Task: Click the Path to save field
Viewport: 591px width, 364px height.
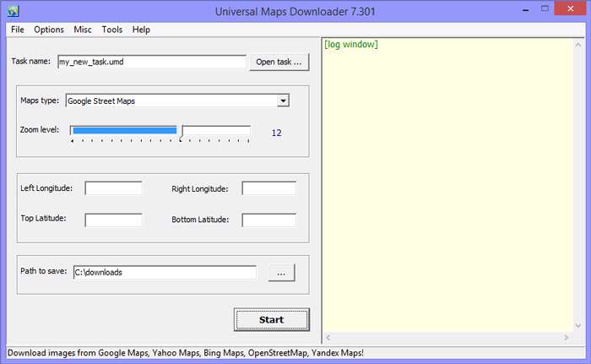Action: click(x=165, y=273)
